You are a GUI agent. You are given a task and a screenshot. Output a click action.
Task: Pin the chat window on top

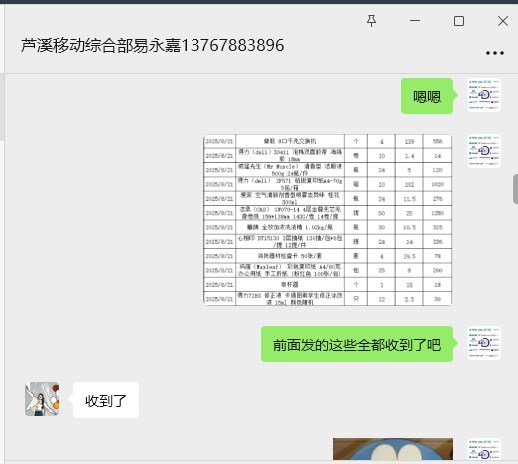pos(371,21)
